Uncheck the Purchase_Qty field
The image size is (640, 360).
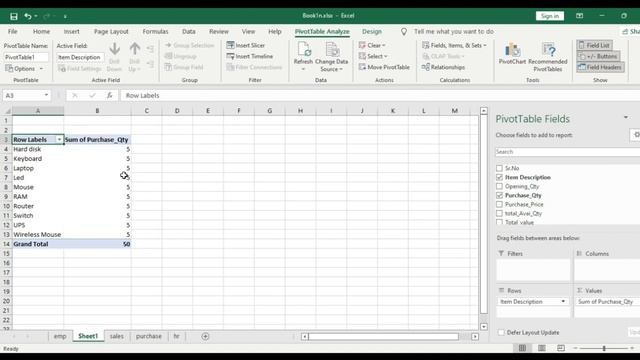(x=499, y=195)
